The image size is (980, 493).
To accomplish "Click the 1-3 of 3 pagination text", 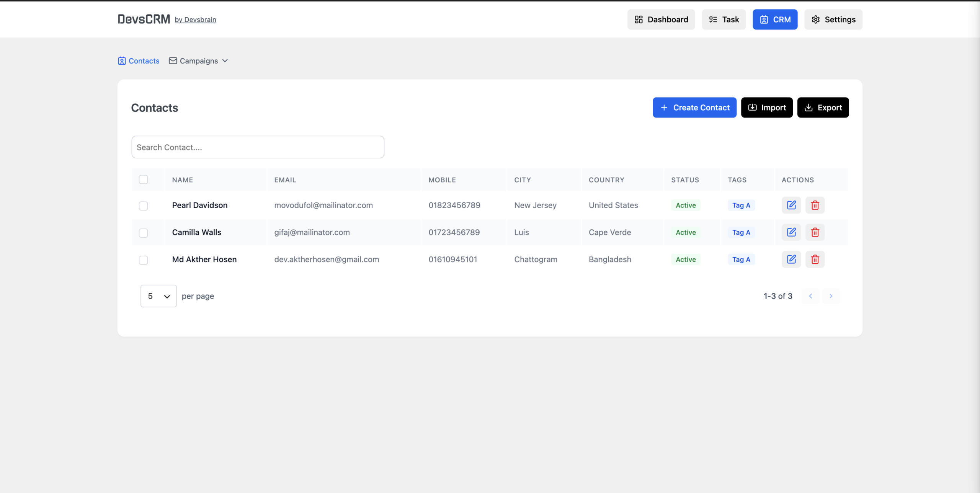I will point(777,296).
